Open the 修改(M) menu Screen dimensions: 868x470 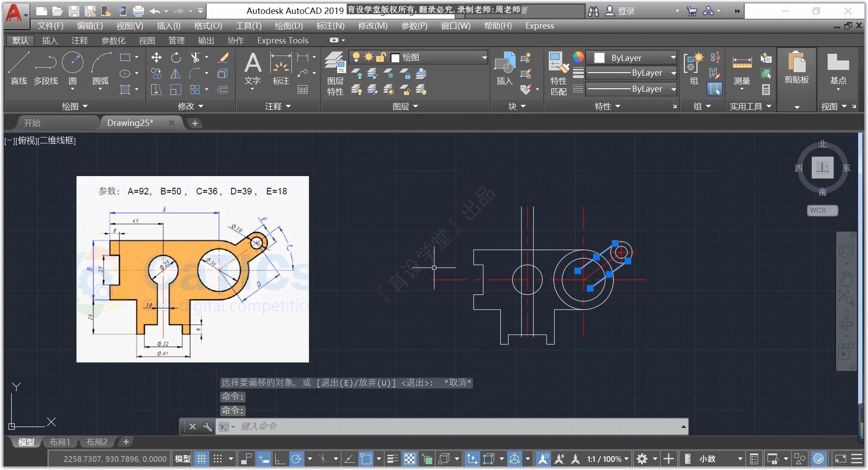click(373, 26)
